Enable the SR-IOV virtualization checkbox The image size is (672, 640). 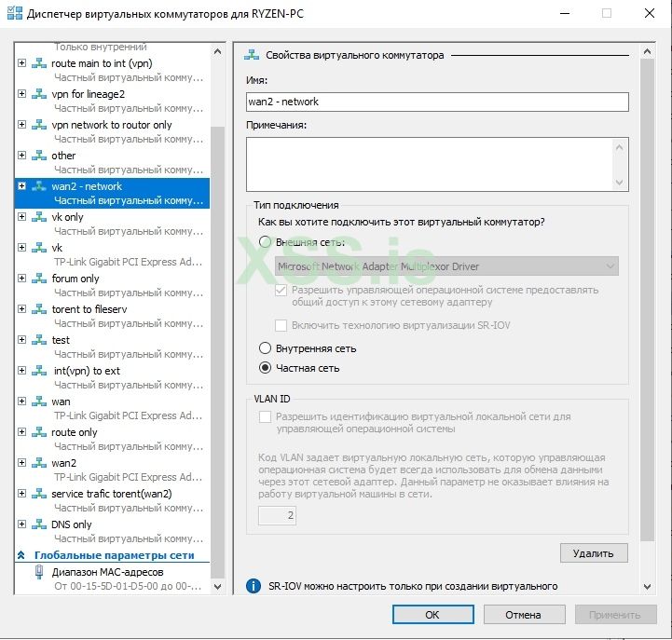pos(281,325)
